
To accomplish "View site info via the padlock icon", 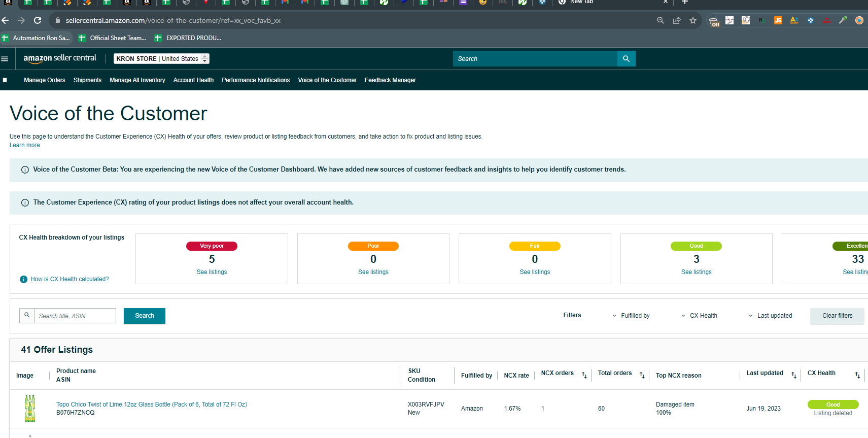I will [x=58, y=20].
